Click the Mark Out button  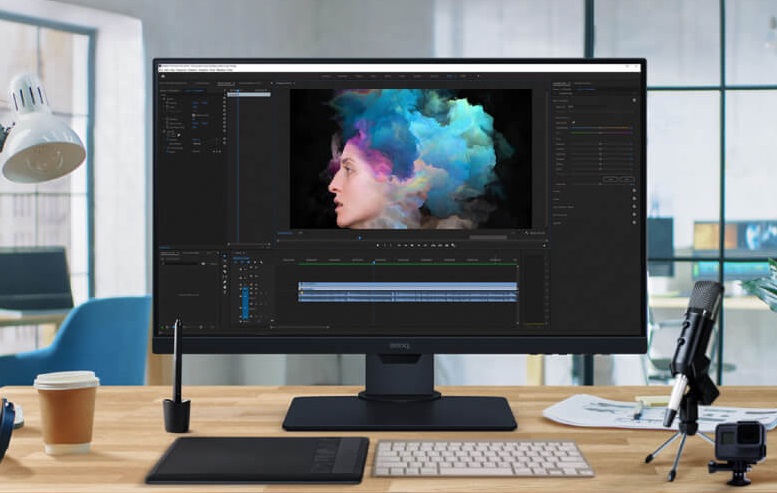[x=390, y=245]
